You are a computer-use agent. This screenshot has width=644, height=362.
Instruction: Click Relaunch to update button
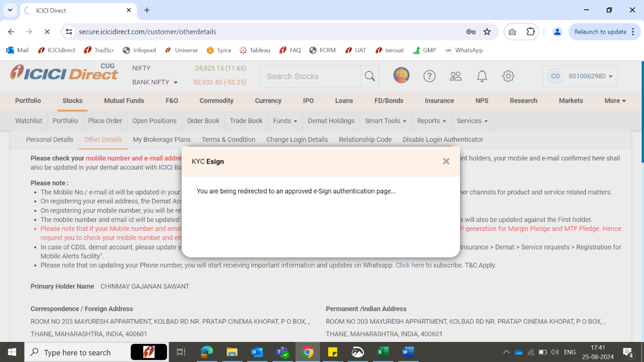click(600, 32)
